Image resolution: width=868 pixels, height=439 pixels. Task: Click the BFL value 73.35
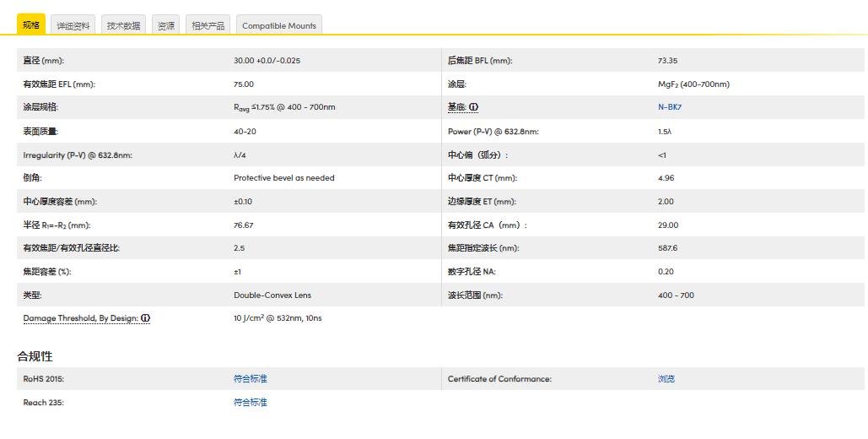[x=667, y=61]
